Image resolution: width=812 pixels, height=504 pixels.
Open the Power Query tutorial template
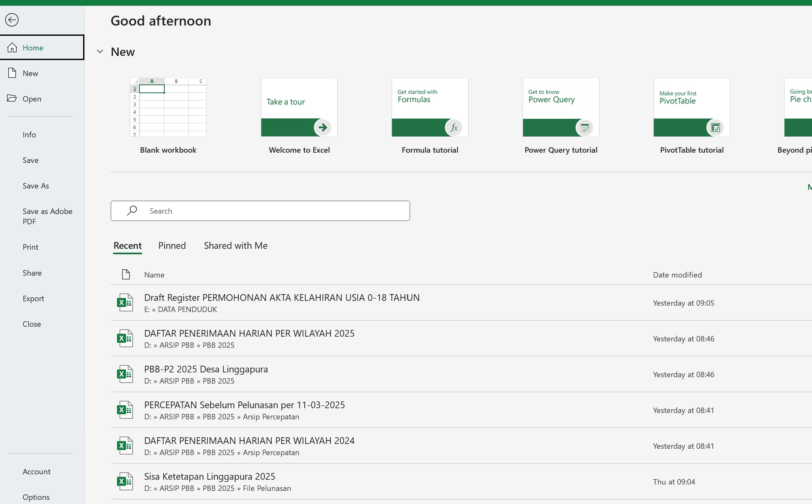(x=561, y=116)
